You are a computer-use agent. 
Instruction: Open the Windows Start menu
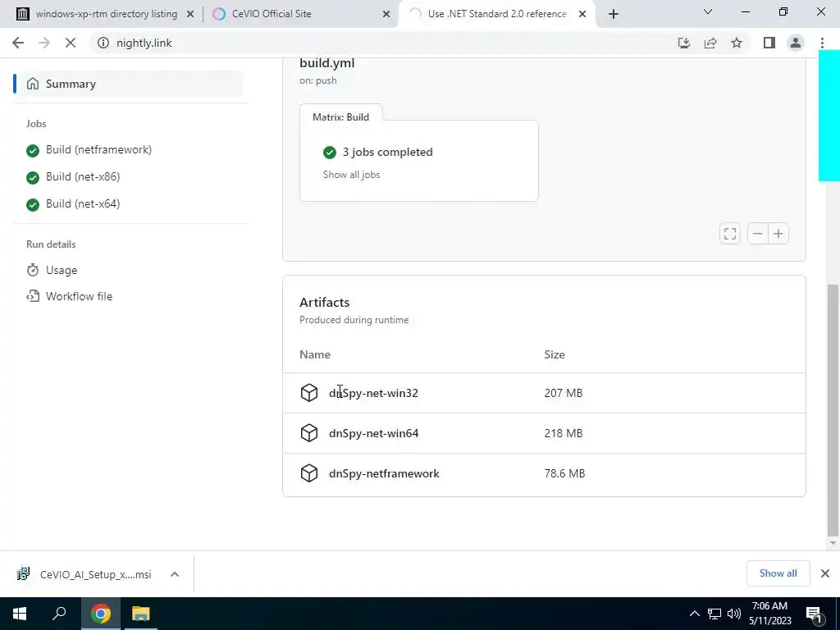(x=20, y=614)
